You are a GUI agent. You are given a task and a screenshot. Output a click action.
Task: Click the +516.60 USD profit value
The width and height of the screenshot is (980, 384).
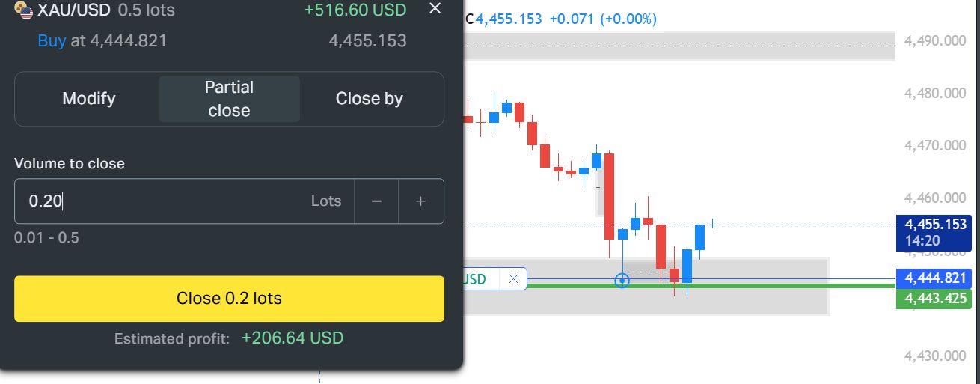(355, 10)
